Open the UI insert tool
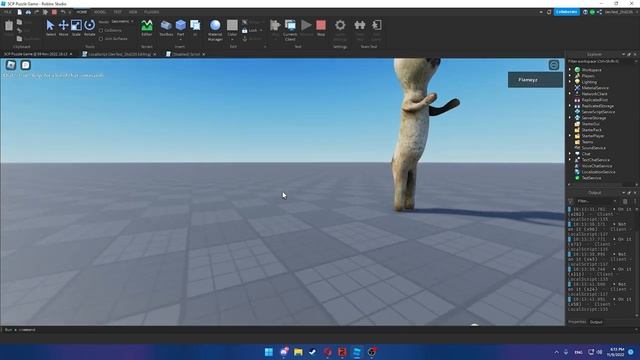 tap(195, 28)
